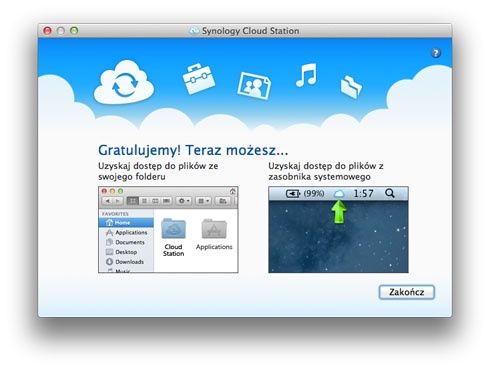This screenshot has width=490, height=370.
Task: Click the folders icon in banner
Action: [x=351, y=87]
